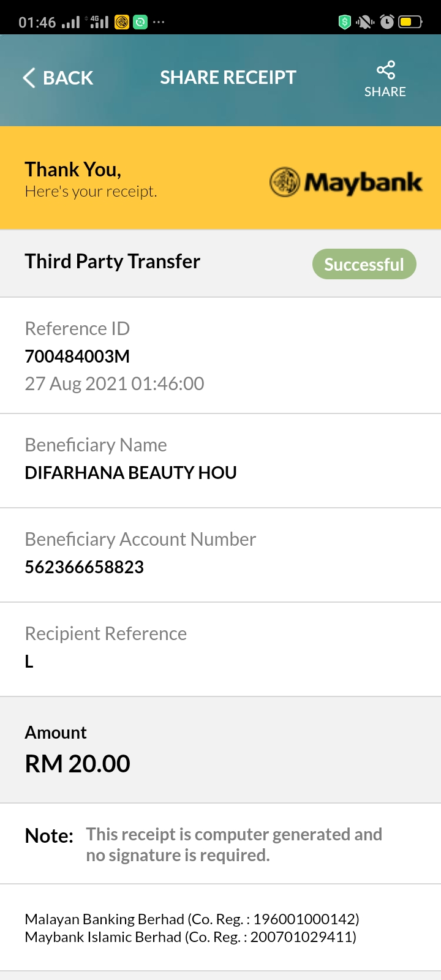Screen dimensions: 441x980
Task: Tap the alarm clock status icon
Action: 387,22
